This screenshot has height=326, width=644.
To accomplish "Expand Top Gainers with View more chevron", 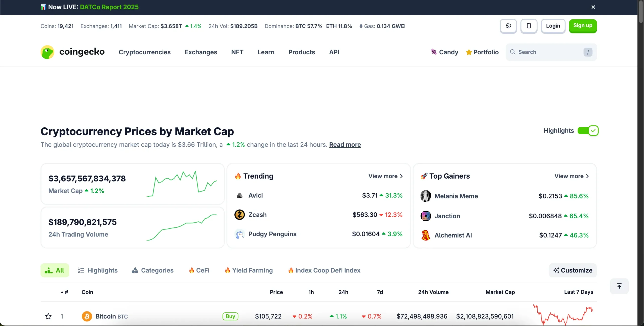I will pos(587,176).
